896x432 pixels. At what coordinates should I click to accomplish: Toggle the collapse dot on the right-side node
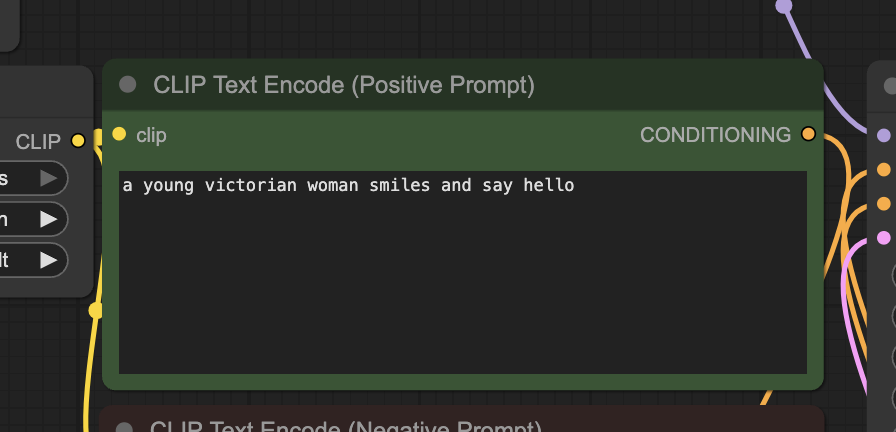[890, 86]
